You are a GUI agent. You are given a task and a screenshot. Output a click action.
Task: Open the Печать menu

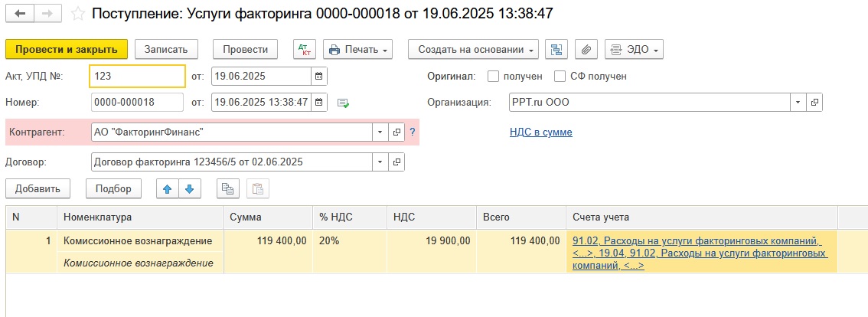(x=357, y=49)
